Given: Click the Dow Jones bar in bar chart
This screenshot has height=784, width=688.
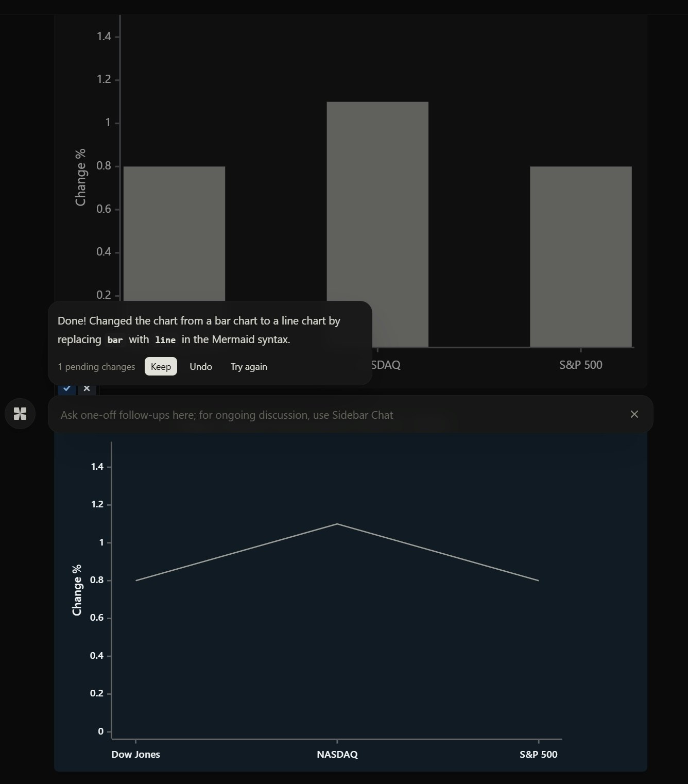Looking at the screenshot, I should click(x=174, y=234).
